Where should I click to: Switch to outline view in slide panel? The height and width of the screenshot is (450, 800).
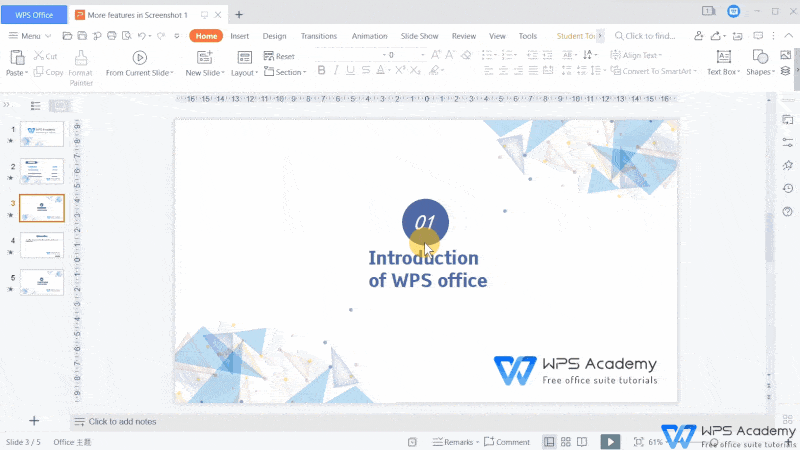35,106
